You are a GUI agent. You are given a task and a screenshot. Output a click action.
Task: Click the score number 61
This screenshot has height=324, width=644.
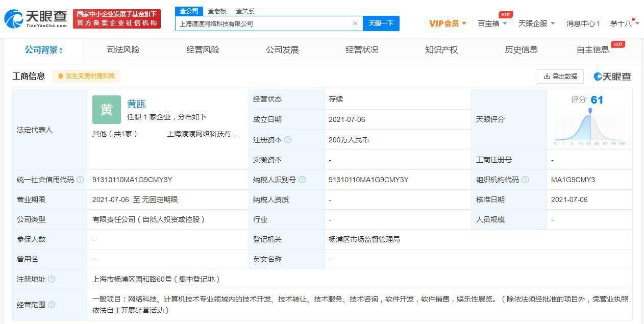(597, 100)
